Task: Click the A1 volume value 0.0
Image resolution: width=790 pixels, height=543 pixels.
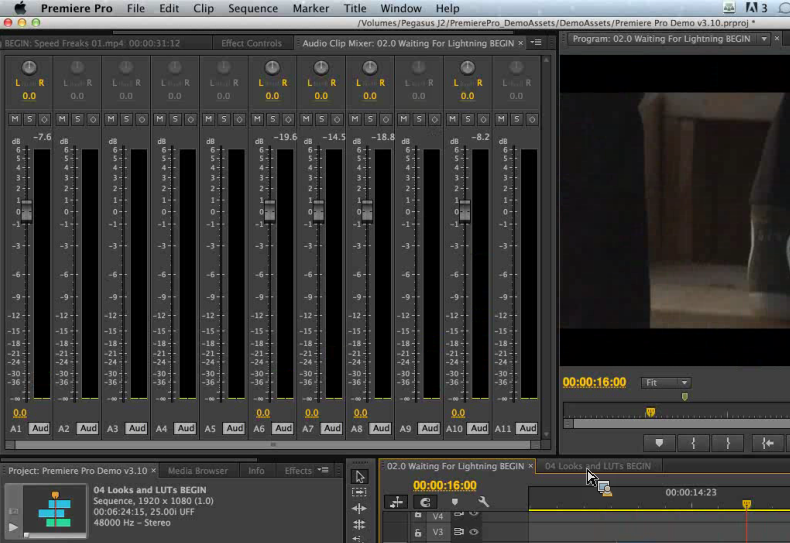Action: [x=20, y=413]
